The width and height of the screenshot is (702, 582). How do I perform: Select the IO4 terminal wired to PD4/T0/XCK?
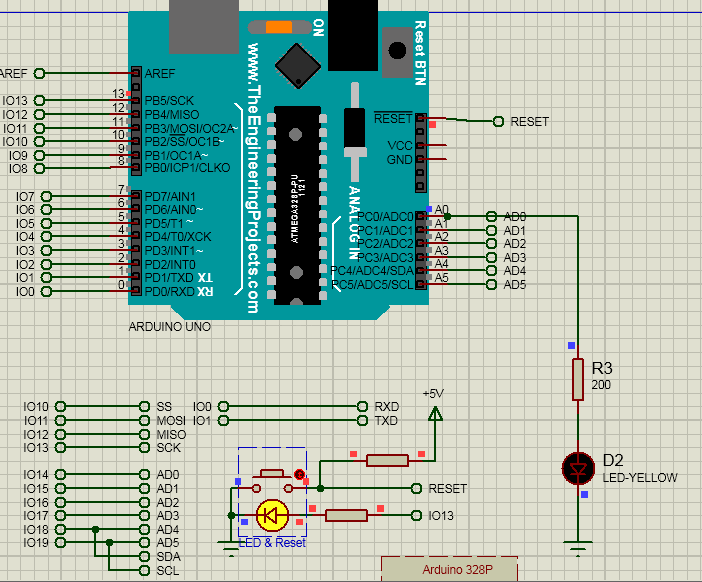click(46, 236)
